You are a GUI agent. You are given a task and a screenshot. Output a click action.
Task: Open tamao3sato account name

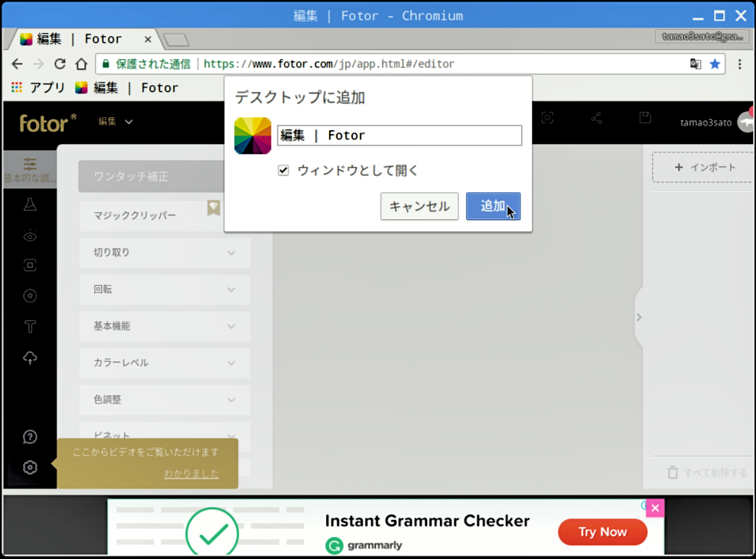pyautogui.click(x=705, y=123)
